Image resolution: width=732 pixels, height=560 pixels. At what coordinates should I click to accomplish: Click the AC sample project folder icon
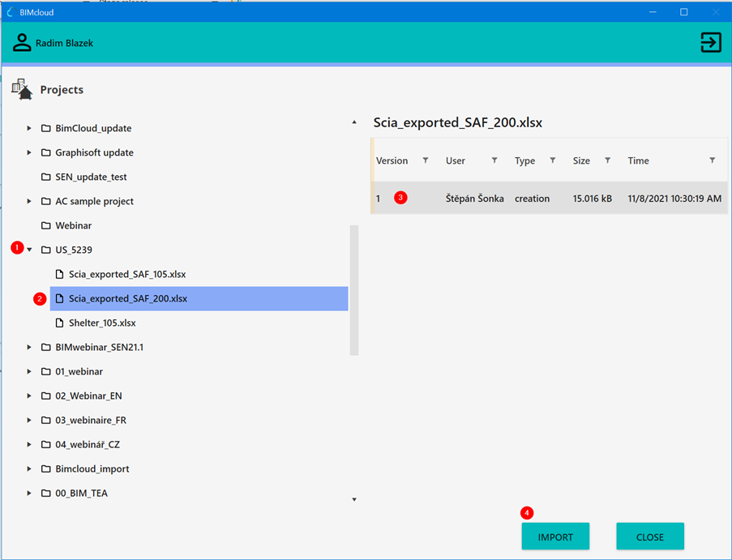point(45,201)
